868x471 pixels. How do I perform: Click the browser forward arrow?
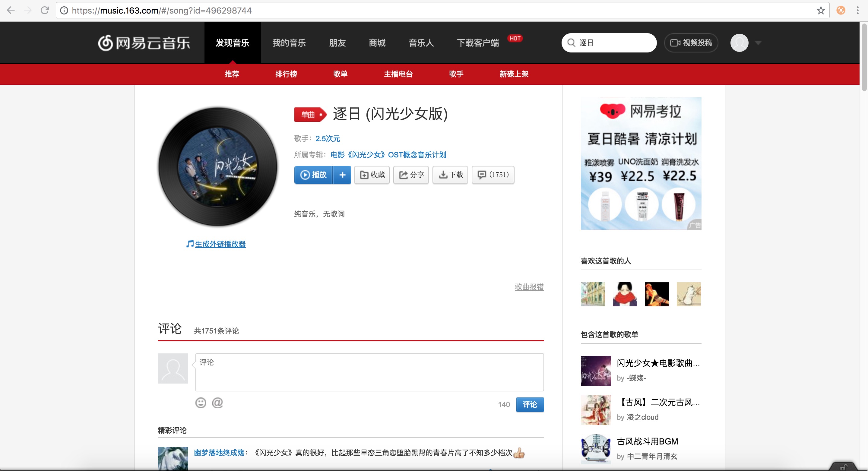pyautogui.click(x=28, y=11)
